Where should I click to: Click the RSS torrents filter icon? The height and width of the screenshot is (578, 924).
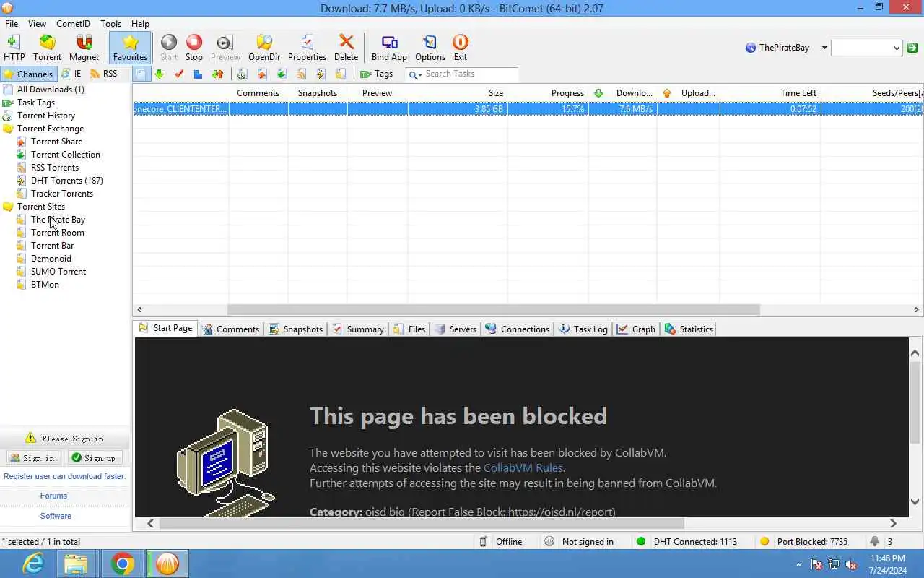(x=301, y=74)
